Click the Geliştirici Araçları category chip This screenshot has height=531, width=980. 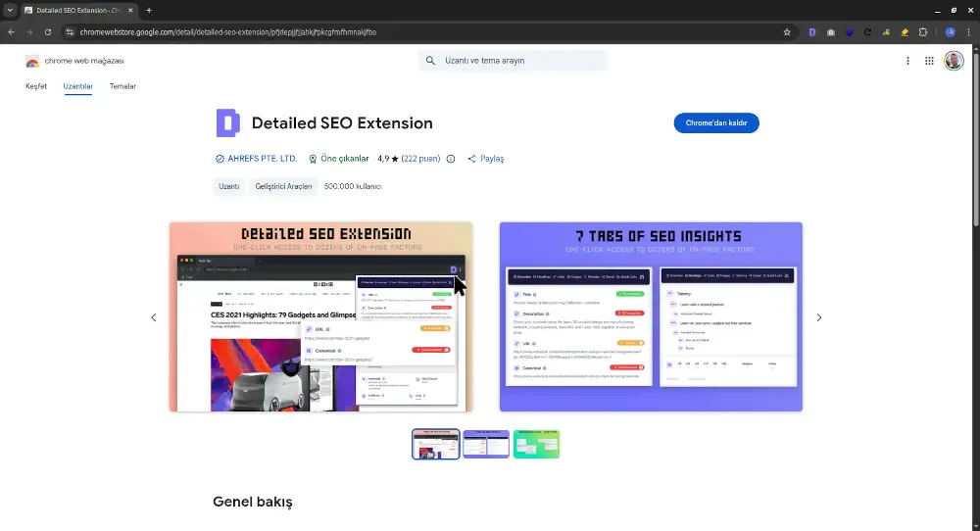(x=283, y=186)
